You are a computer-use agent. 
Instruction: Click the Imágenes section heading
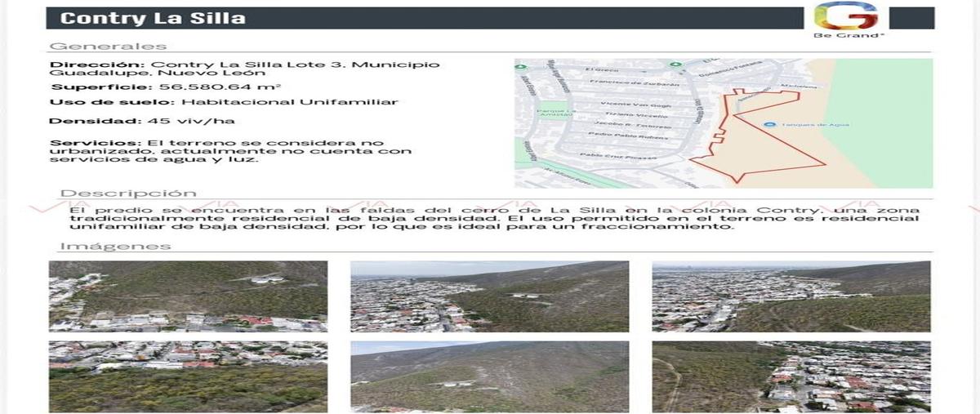[115, 246]
